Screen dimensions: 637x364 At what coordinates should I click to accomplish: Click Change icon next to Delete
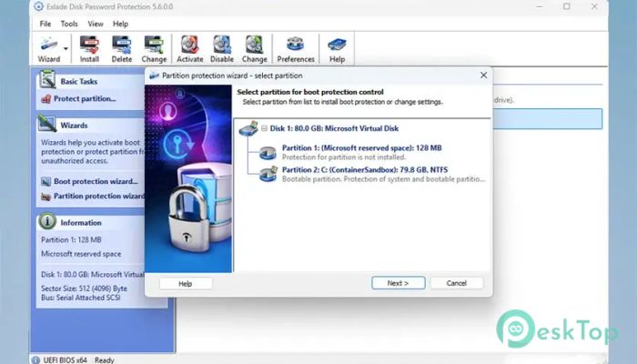point(154,49)
